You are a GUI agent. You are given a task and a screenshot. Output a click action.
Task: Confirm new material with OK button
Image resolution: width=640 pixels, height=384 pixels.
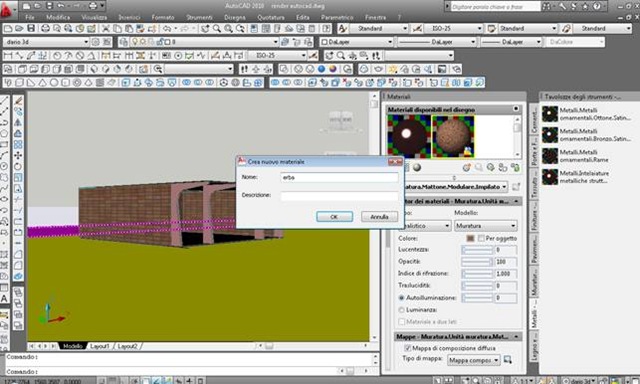(334, 217)
